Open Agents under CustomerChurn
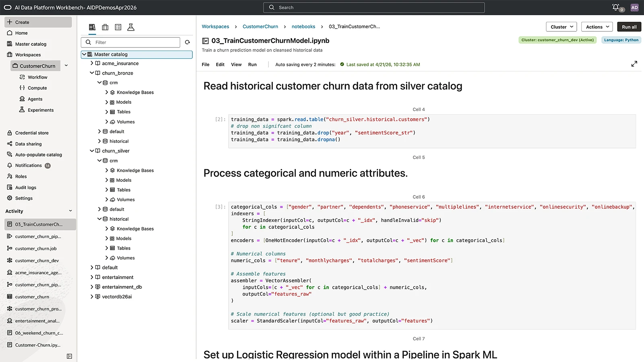The height and width of the screenshot is (362, 644). (35, 99)
